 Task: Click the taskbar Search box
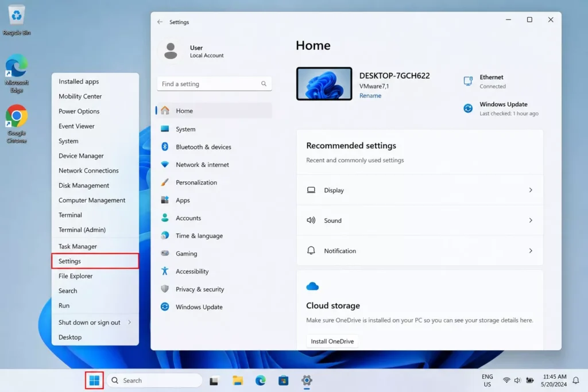[x=154, y=381]
